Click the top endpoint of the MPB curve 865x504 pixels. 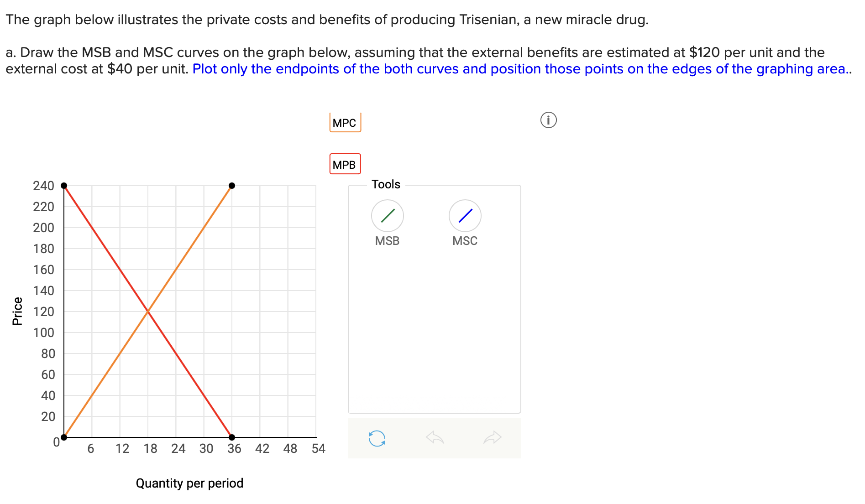pyautogui.click(x=64, y=185)
